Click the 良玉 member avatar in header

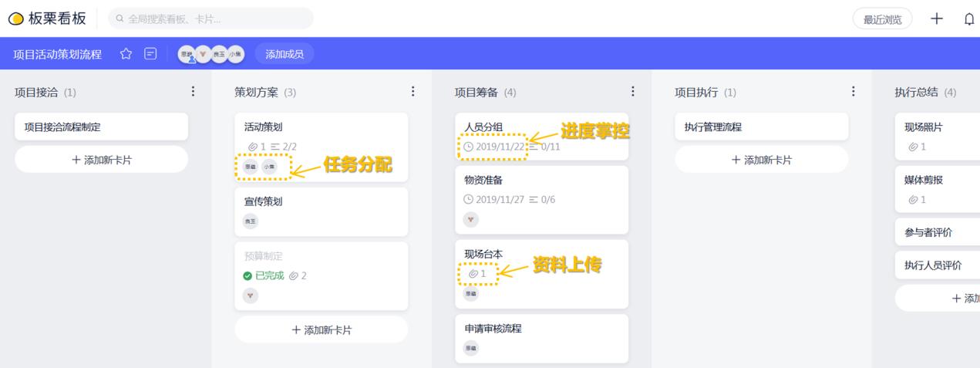(x=219, y=54)
